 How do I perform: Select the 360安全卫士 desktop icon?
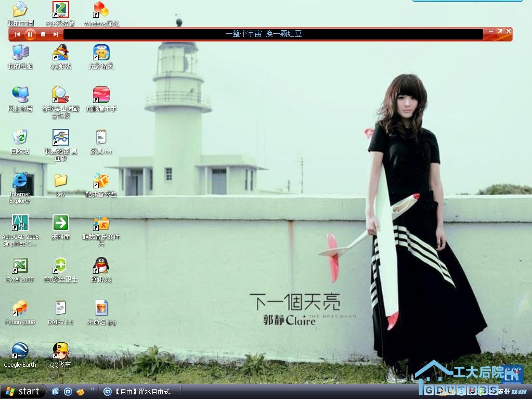pos(60,266)
